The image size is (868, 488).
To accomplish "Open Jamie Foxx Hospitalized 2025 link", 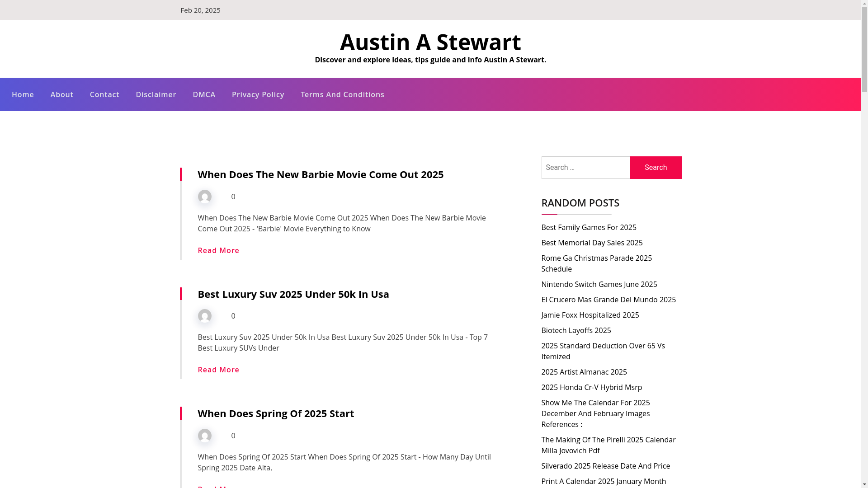I will 590,315.
